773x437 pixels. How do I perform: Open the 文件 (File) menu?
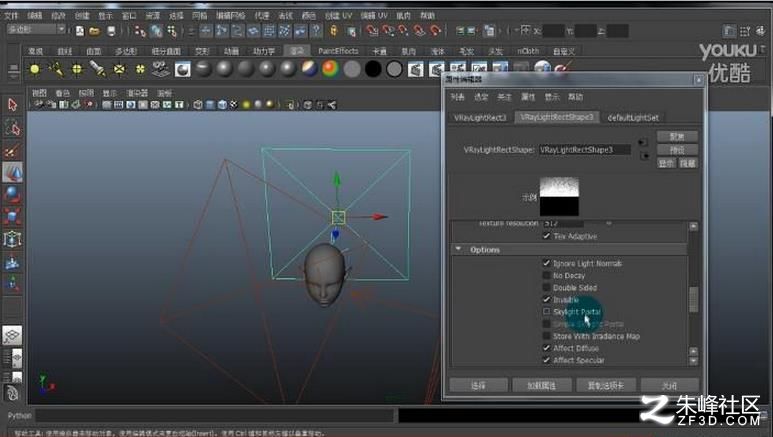[x=11, y=16]
